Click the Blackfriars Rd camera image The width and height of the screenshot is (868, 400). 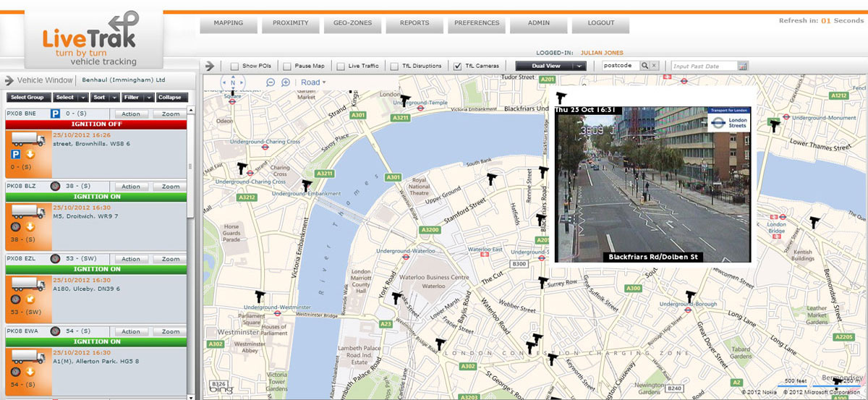(x=653, y=184)
